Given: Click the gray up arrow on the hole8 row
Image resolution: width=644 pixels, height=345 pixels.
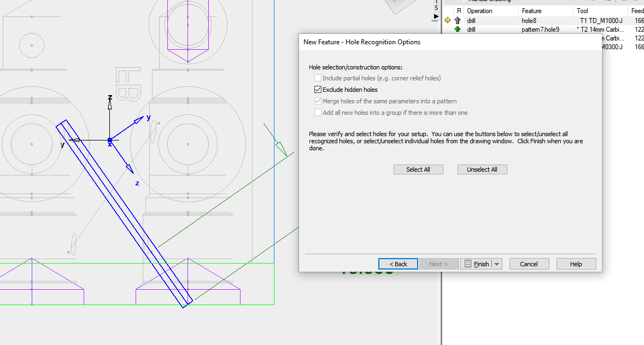Looking at the screenshot, I should 457,21.
